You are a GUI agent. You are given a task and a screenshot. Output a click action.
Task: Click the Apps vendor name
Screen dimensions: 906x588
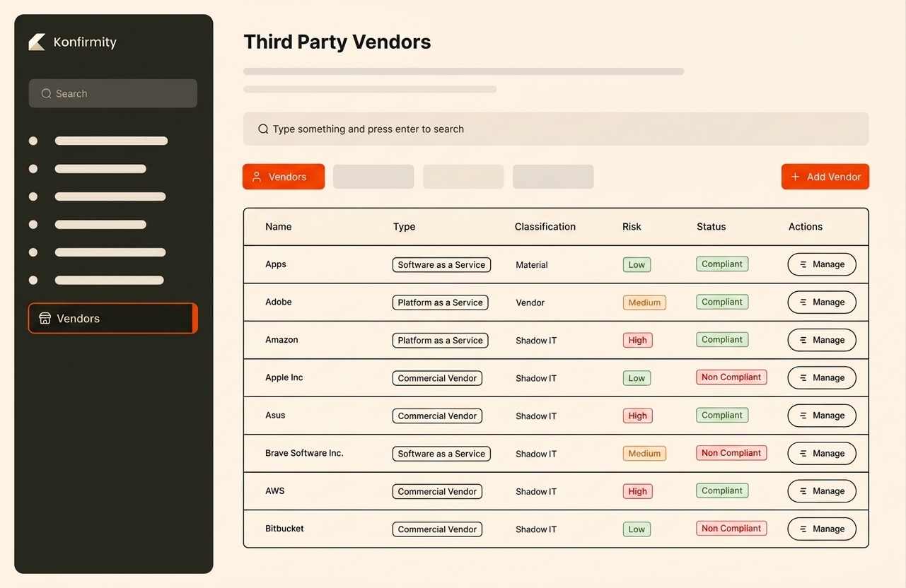[276, 264]
